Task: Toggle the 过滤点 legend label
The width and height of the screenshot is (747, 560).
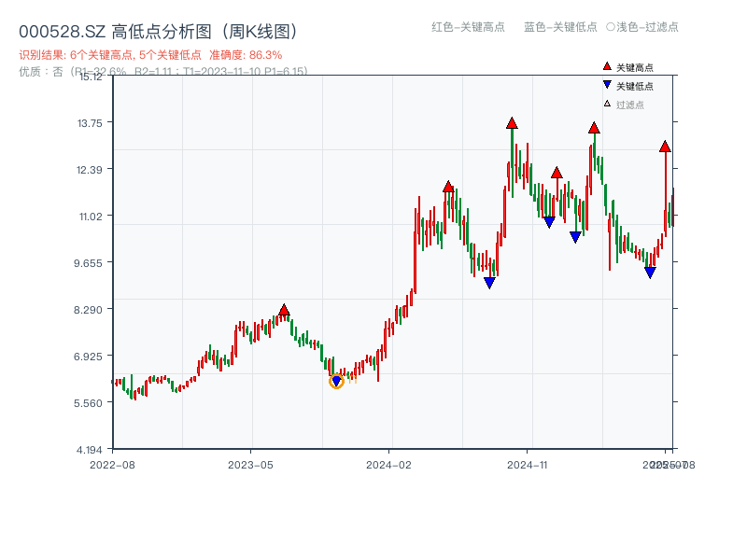Action: 629,105
